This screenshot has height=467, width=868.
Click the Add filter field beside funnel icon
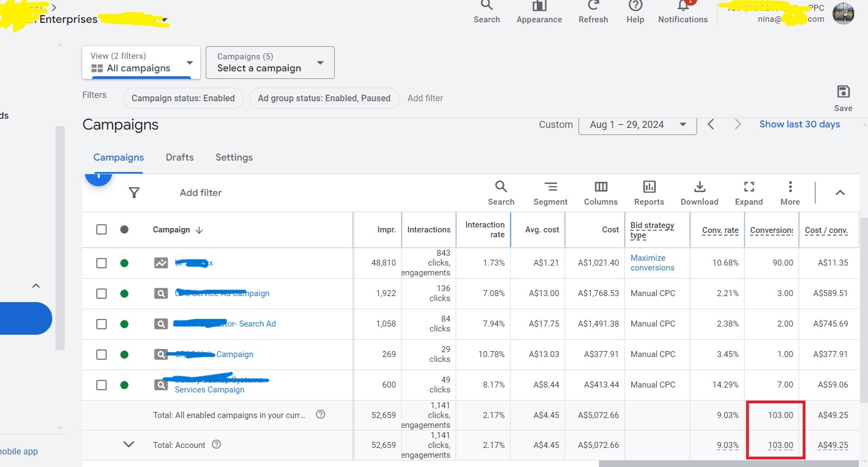point(201,193)
